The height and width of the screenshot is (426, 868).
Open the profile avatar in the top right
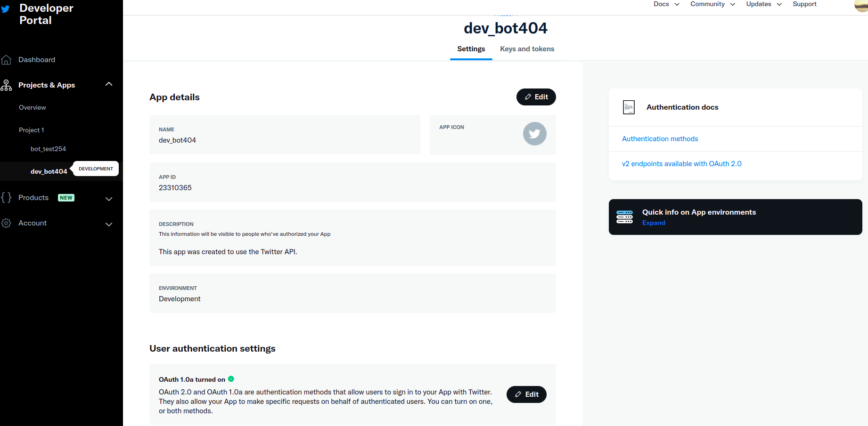click(860, 6)
